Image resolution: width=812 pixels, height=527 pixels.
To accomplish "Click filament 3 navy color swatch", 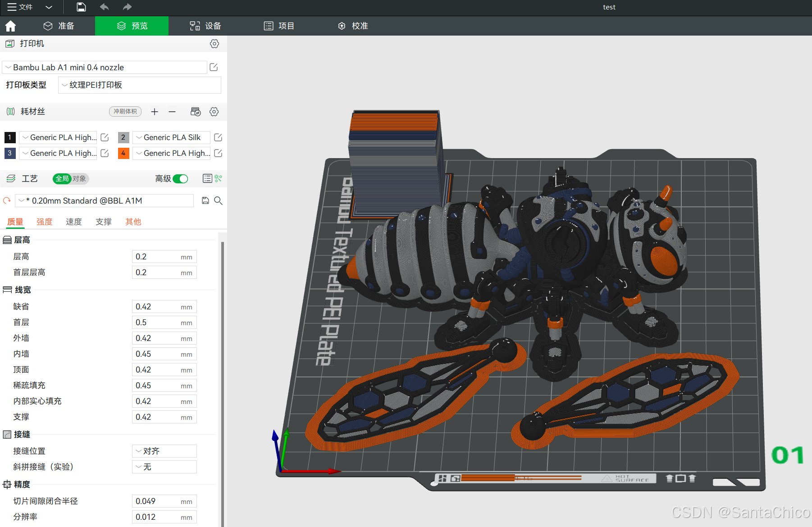I will tap(10, 153).
